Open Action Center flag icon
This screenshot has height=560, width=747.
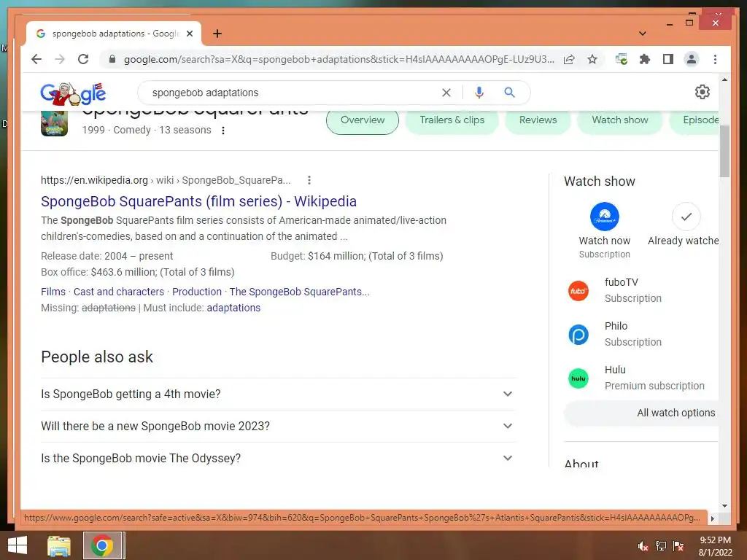click(x=678, y=546)
